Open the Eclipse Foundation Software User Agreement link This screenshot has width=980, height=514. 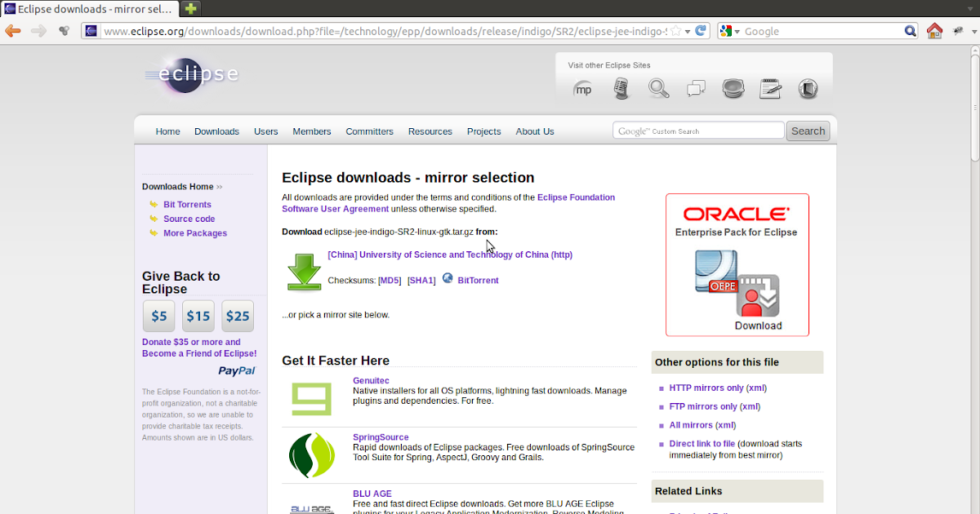(448, 203)
